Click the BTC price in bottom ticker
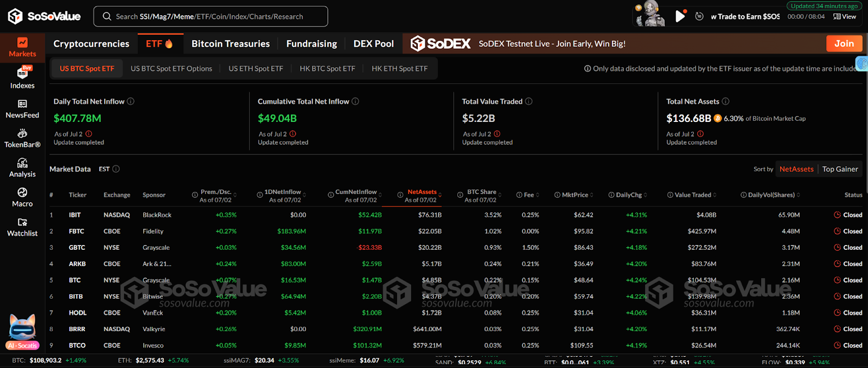This screenshot has height=368, width=868. point(46,360)
